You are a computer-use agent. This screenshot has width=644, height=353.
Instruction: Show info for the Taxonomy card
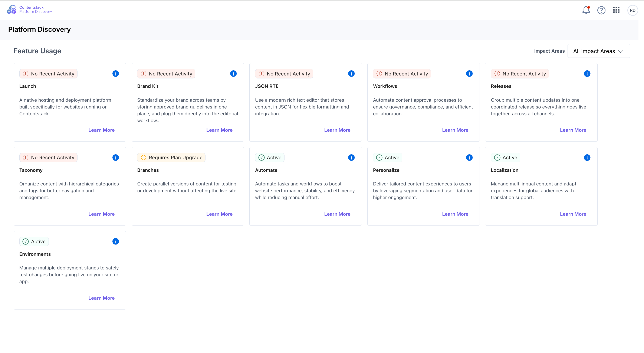[x=115, y=158]
